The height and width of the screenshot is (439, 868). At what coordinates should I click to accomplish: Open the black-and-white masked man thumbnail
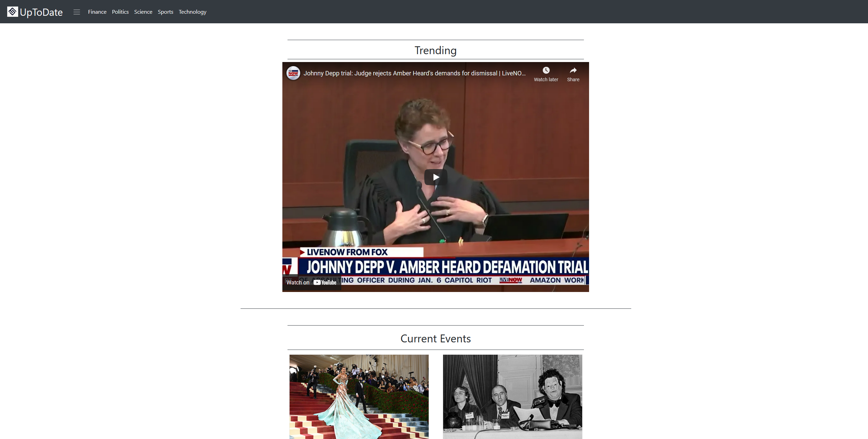pyautogui.click(x=512, y=397)
